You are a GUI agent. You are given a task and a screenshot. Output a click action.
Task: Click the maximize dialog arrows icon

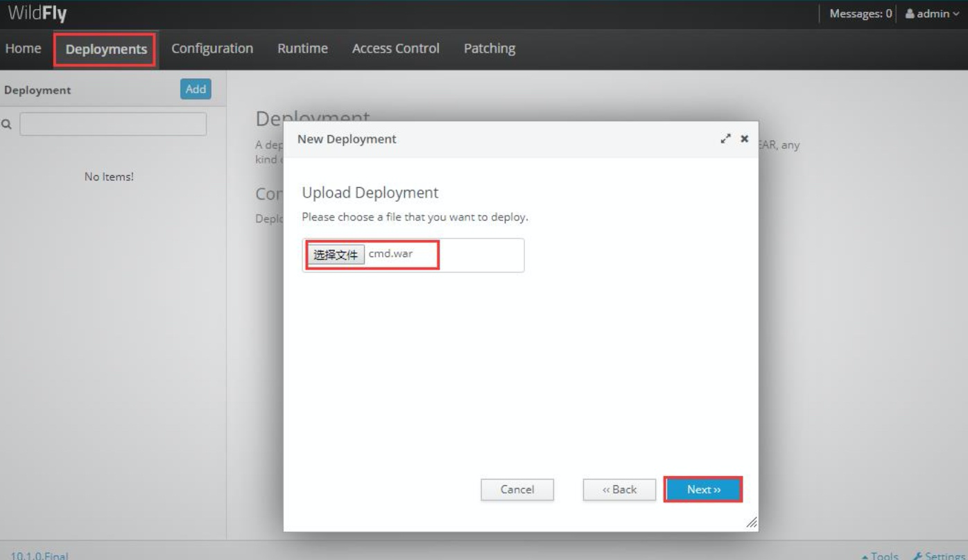click(726, 139)
